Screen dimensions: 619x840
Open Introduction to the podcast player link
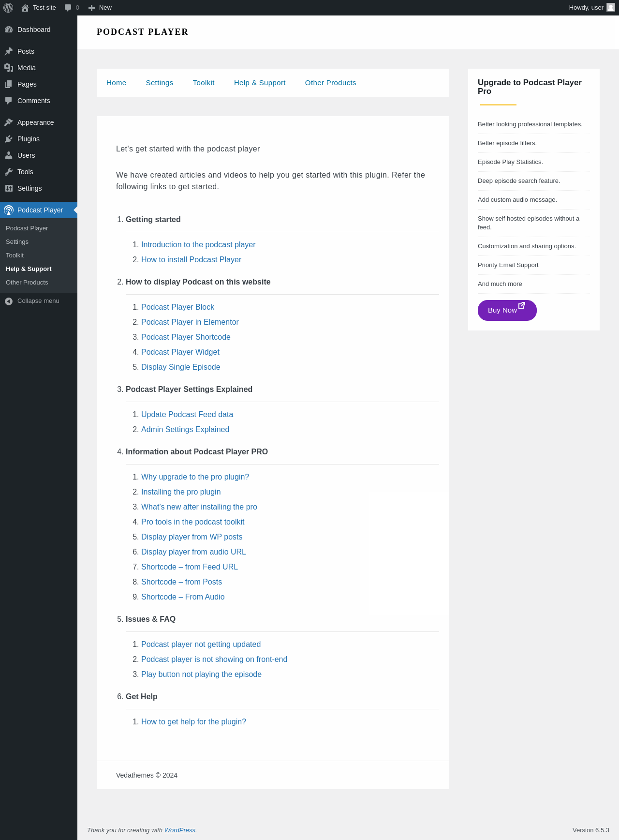pyautogui.click(x=198, y=245)
